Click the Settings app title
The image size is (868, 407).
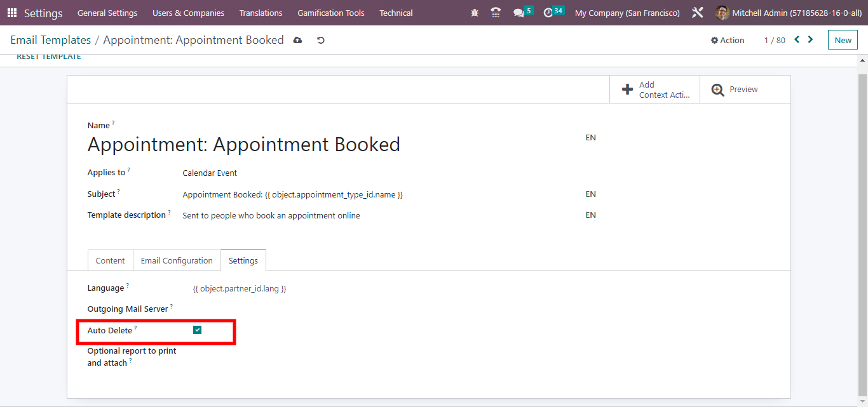(43, 13)
